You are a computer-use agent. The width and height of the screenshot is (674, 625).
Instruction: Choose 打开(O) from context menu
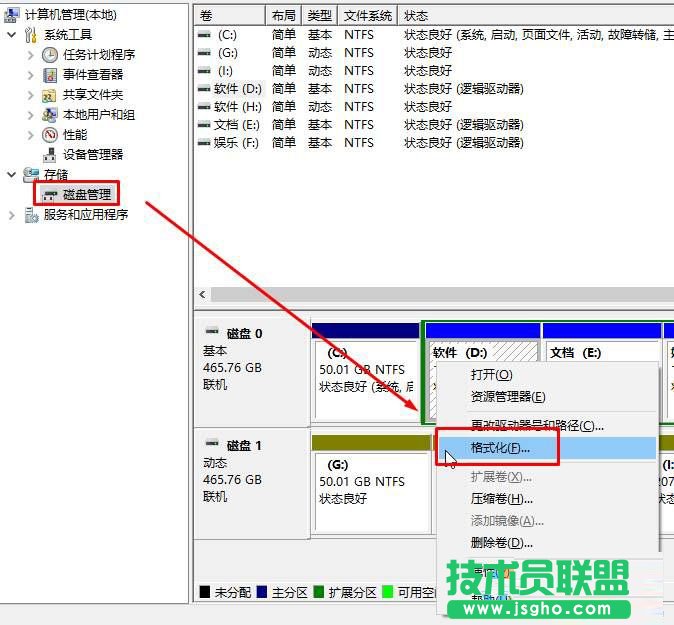click(x=546, y=375)
